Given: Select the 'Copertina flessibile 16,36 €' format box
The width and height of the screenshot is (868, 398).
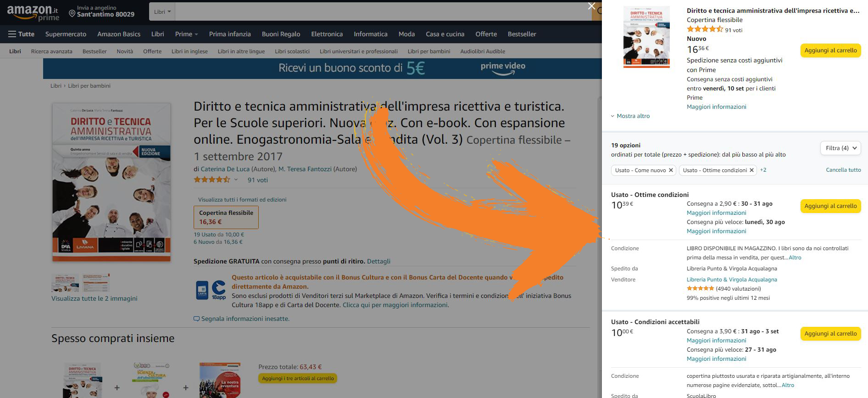Looking at the screenshot, I should pos(226,217).
